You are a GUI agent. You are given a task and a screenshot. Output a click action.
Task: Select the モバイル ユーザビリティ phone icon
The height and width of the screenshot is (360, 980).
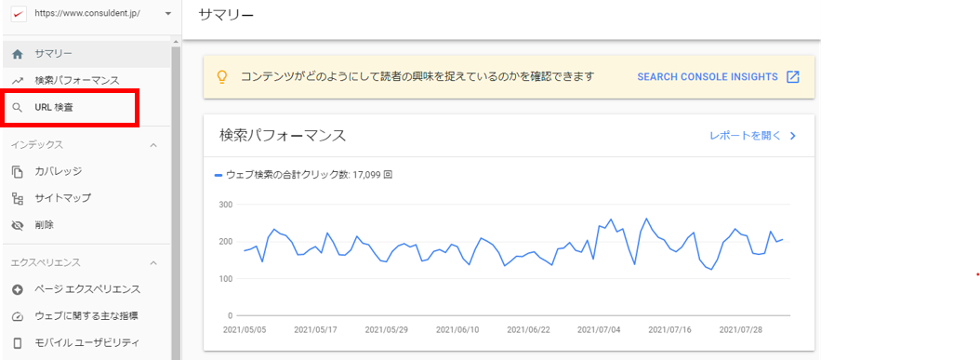point(18,342)
